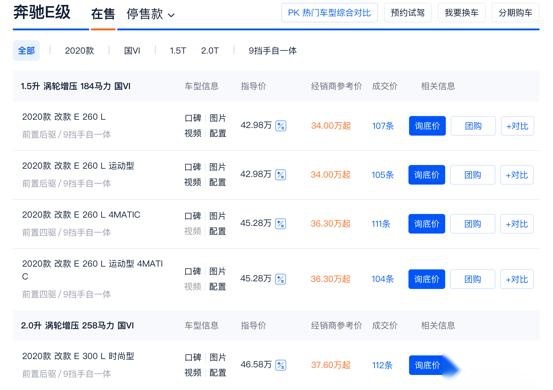
Task: Open 图片 for E 260 L 4MATIC
Action: tap(217, 216)
